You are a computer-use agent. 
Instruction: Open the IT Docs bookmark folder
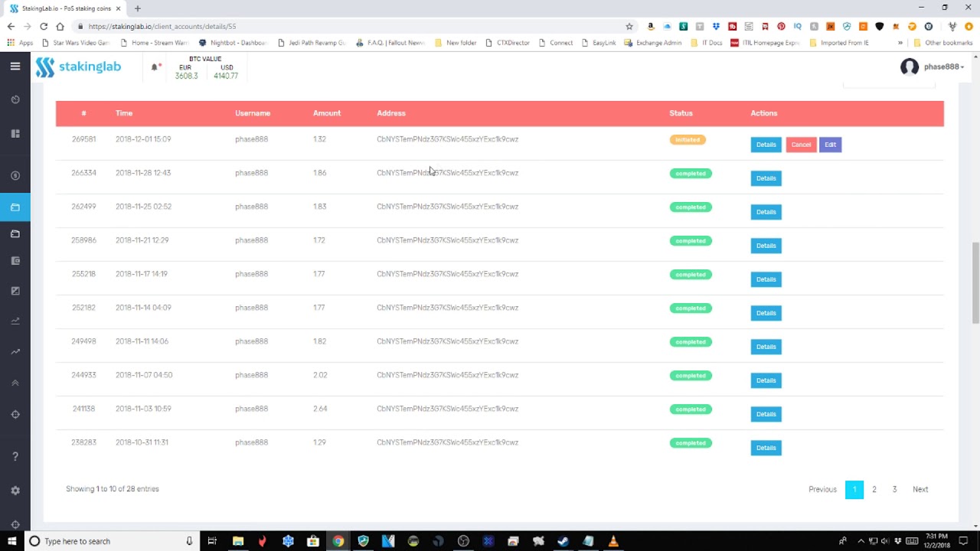tap(707, 43)
